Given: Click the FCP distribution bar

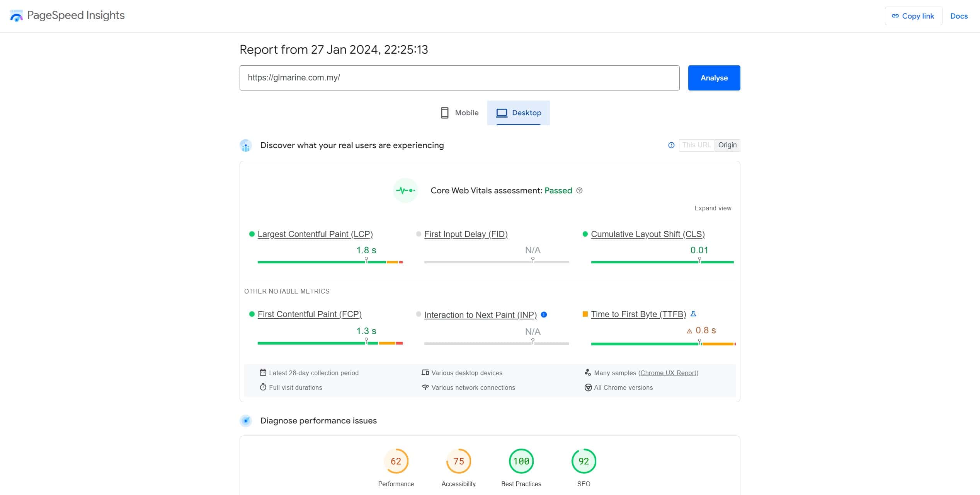Looking at the screenshot, I should coord(330,343).
